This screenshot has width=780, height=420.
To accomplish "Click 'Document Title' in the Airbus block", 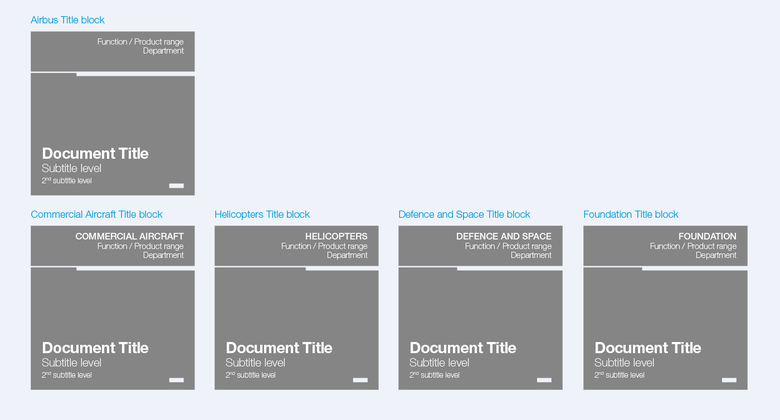I will (x=95, y=153).
